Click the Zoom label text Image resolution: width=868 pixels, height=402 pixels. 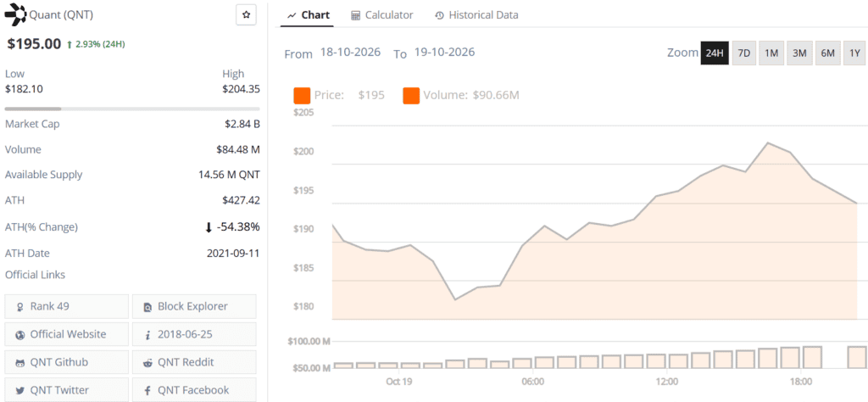click(x=682, y=53)
